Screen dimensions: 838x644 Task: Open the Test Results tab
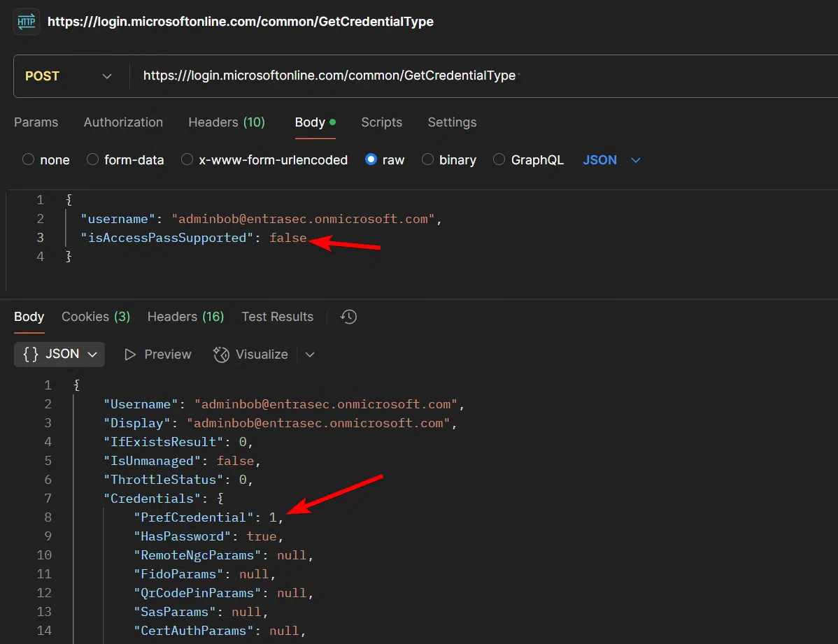[x=278, y=317]
